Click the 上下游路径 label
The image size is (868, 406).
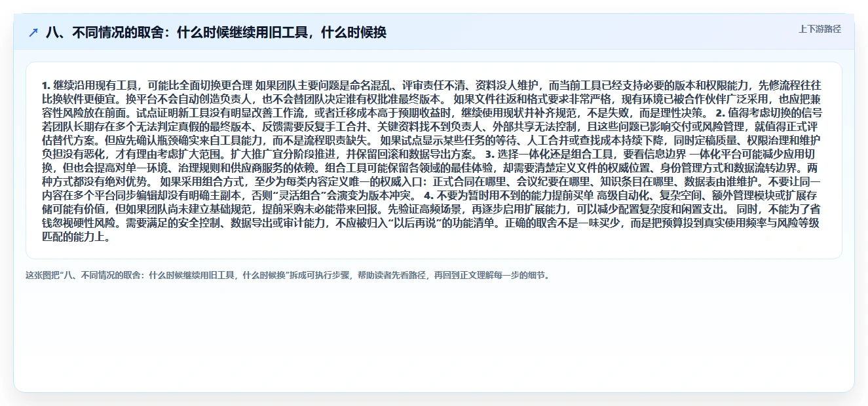click(820, 29)
